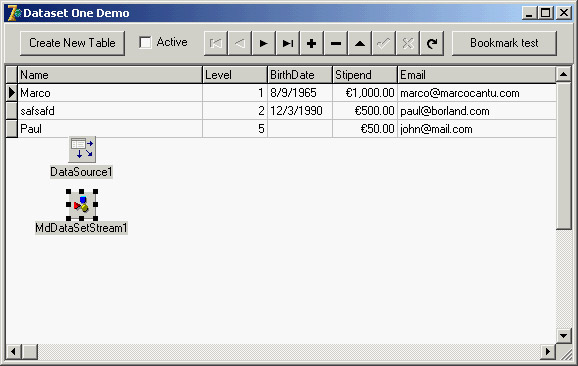Screen dimensions: 578x366
Task: Toggle the Active checkbox
Action: pyautogui.click(x=145, y=42)
